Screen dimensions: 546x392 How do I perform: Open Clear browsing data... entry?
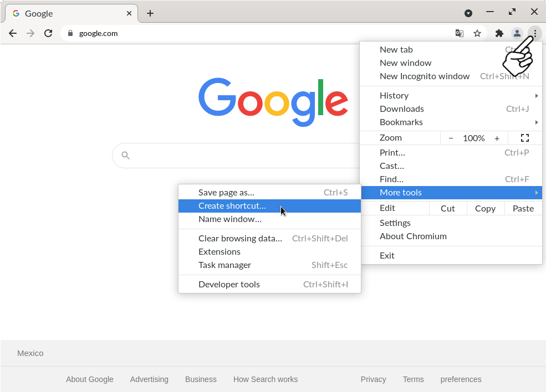(x=269, y=238)
